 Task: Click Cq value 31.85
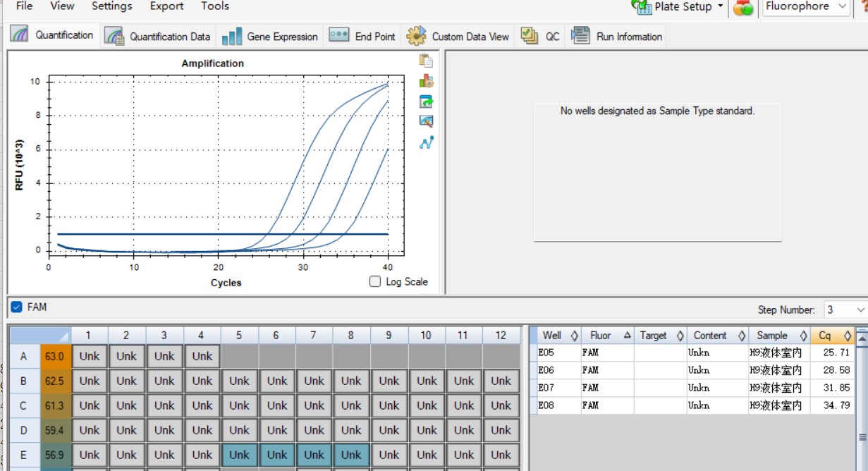click(x=836, y=388)
